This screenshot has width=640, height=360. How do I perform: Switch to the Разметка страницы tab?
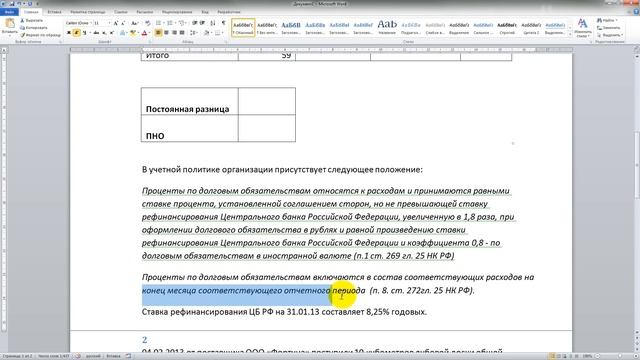[88, 12]
